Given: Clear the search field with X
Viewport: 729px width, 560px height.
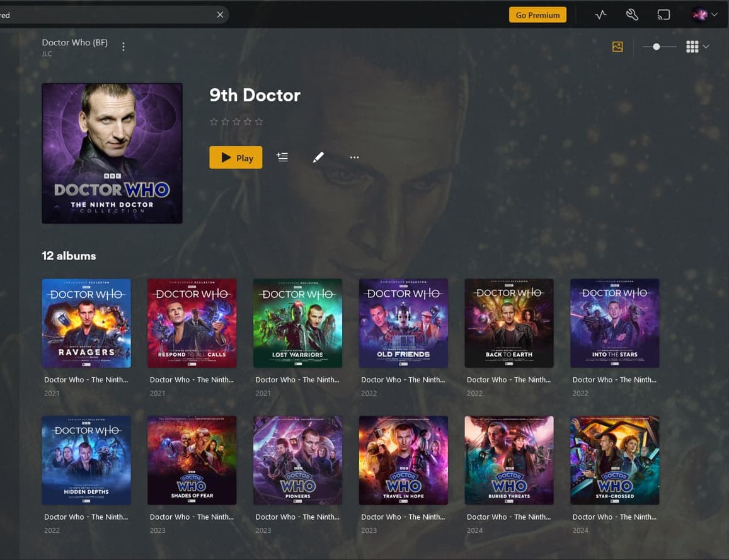Looking at the screenshot, I should pos(220,15).
